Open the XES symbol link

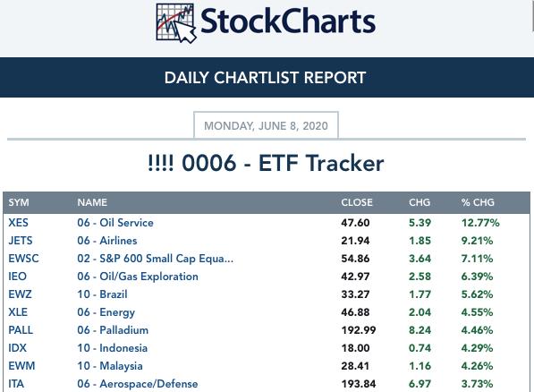click(x=19, y=223)
